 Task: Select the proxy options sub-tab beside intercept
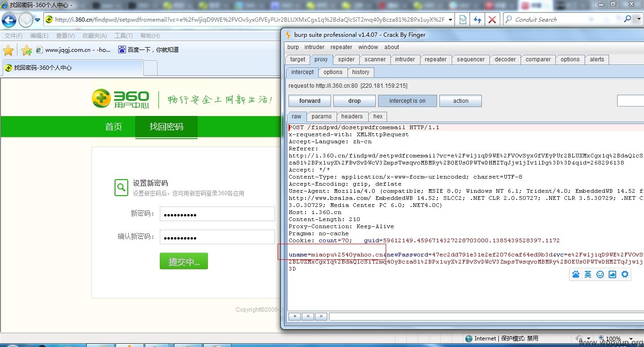click(333, 72)
